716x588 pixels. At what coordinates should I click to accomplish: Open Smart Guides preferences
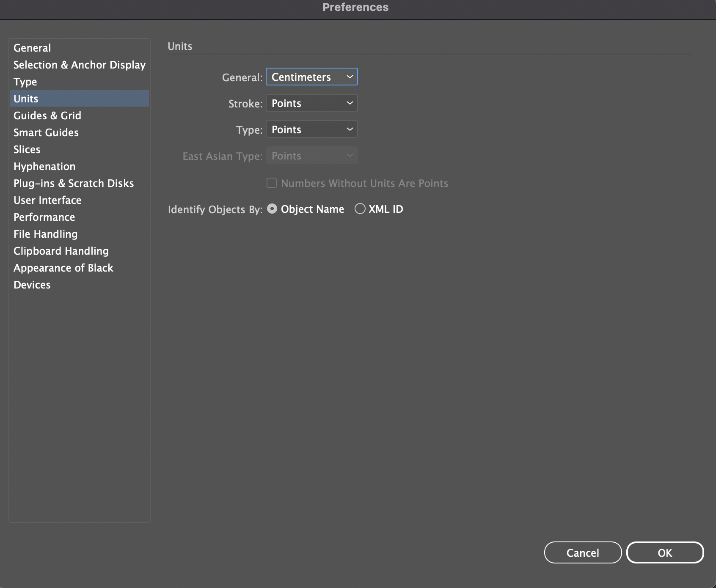tap(46, 132)
